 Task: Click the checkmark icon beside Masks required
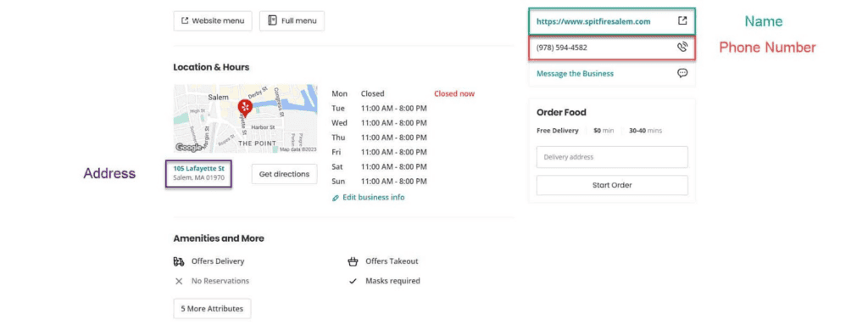click(353, 281)
